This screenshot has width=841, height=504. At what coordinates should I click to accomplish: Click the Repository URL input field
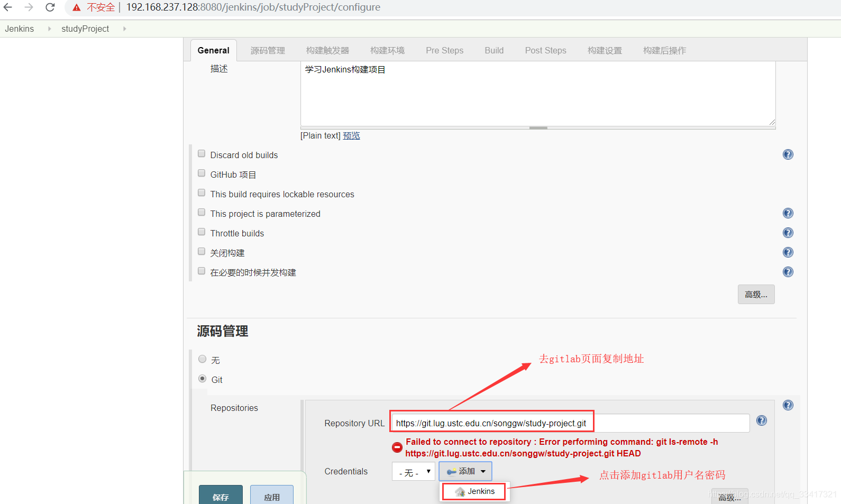(570, 423)
